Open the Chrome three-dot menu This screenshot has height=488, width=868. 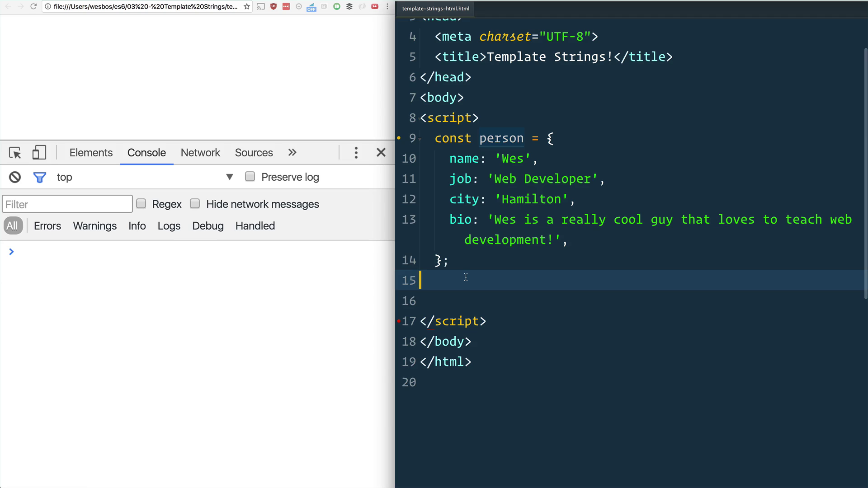(x=387, y=6)
